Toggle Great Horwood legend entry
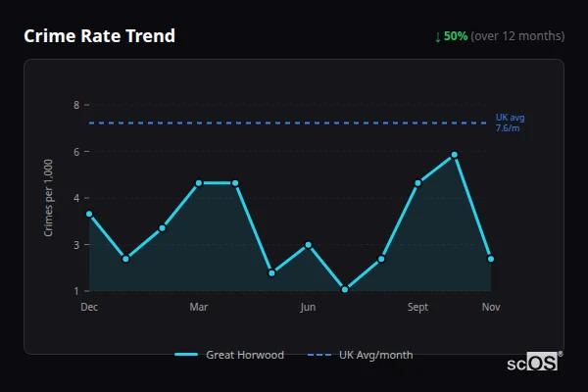Image resolution: width=588 pixels, height=392 pixels. point(229,355)
